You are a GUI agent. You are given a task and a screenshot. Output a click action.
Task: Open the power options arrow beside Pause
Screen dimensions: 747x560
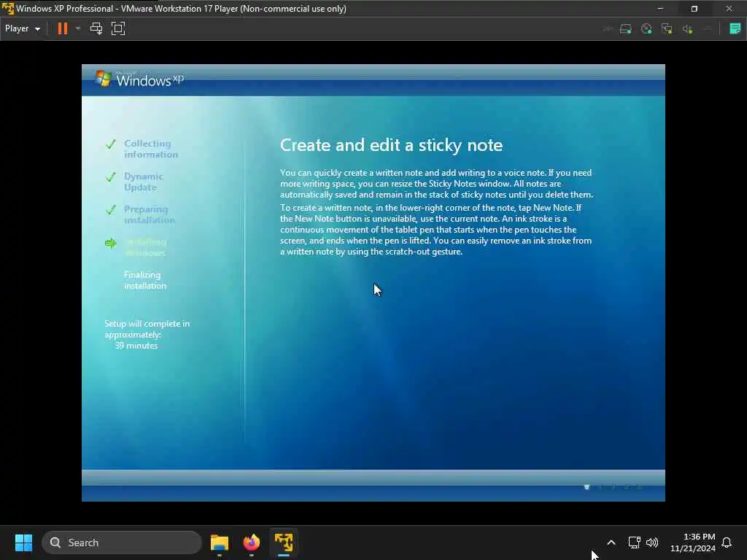(77, 28)
